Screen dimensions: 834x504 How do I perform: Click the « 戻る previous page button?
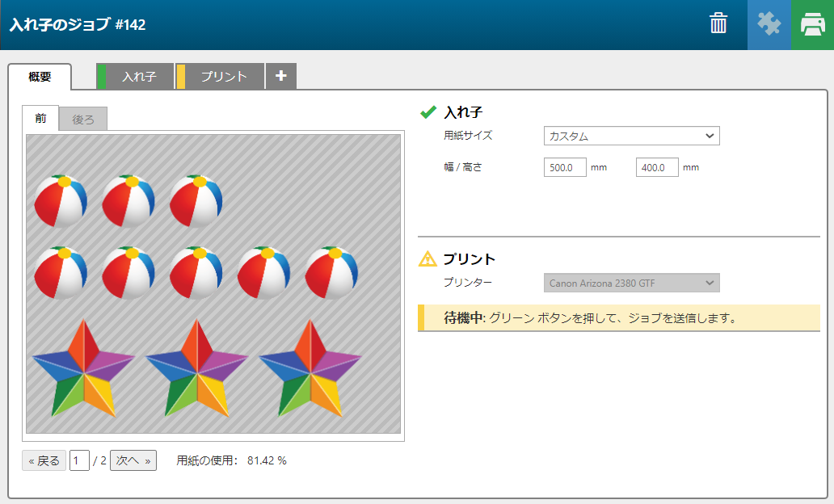pyautogui.click(x=44, y=461)
